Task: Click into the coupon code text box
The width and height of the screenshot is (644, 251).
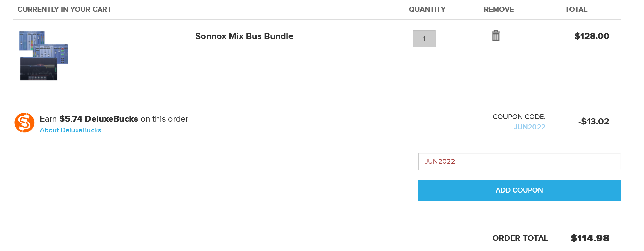Action: click(x=519, y=162)
